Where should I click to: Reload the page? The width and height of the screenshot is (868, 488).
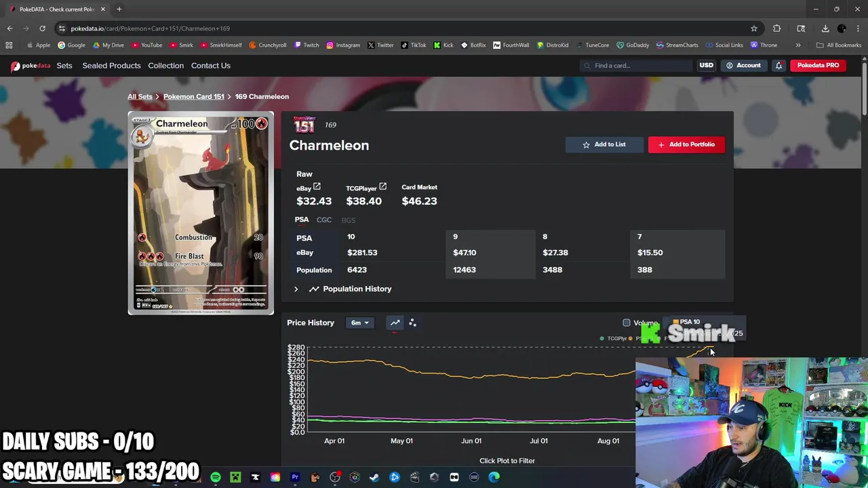(x=42, y=28)
